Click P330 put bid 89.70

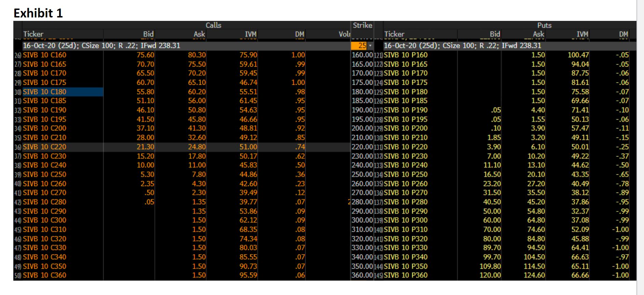(492, 248)
